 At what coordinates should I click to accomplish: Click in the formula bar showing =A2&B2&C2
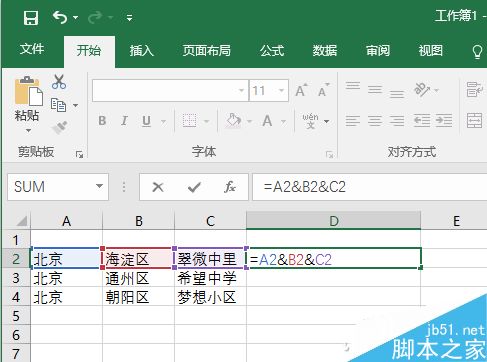370,187
